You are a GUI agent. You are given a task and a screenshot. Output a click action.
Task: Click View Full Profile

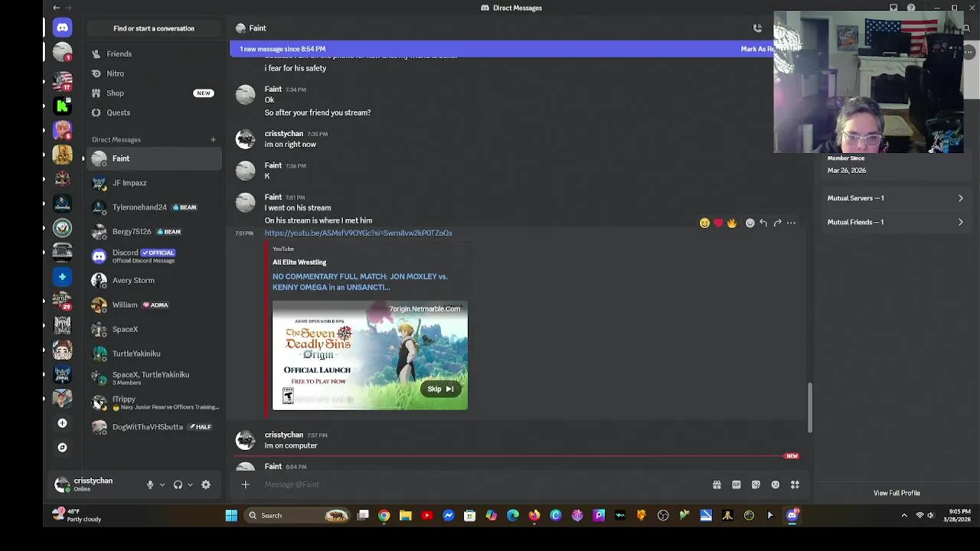[897, 493]
